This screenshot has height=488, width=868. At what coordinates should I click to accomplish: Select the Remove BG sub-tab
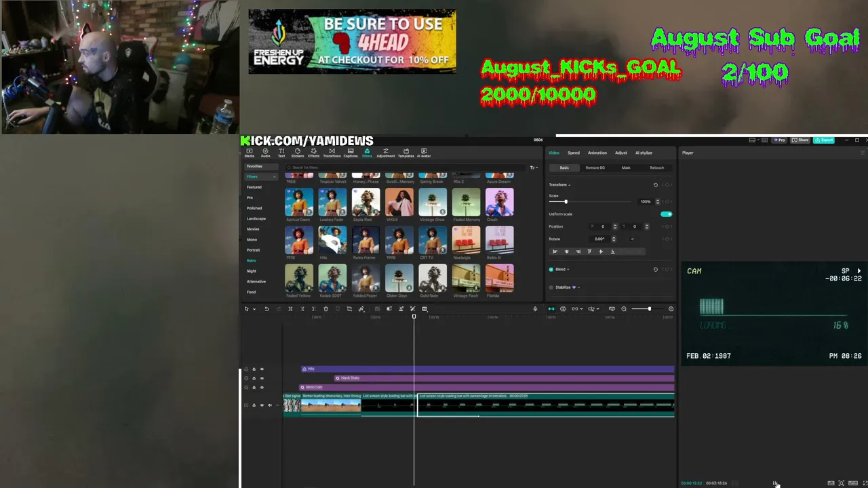595,168
